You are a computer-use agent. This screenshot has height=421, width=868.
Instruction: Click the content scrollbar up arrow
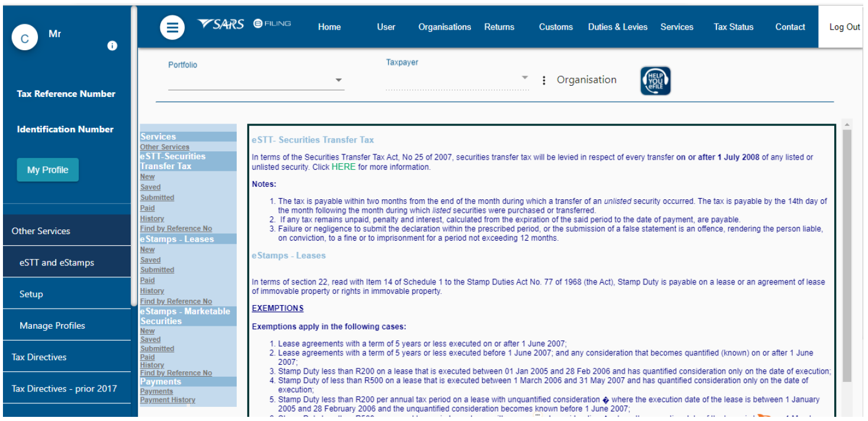tap(847, 125)
